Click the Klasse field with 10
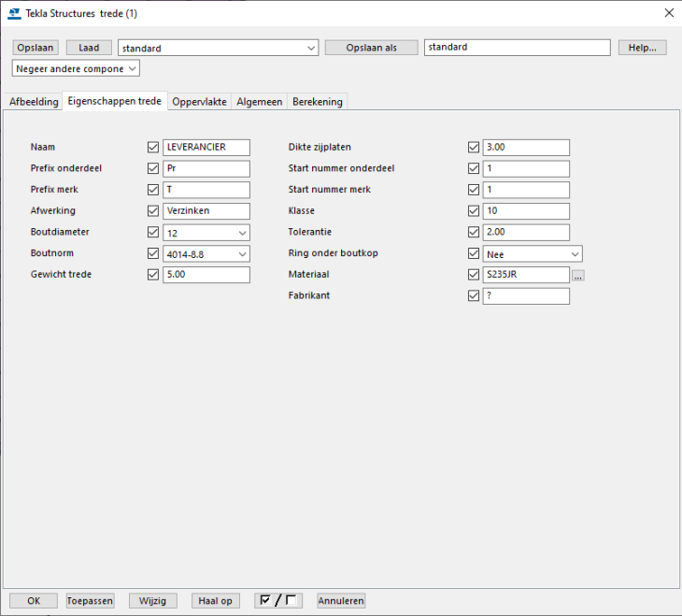The image size is (682, 616). pyautogui.click(x=526, y=210)
